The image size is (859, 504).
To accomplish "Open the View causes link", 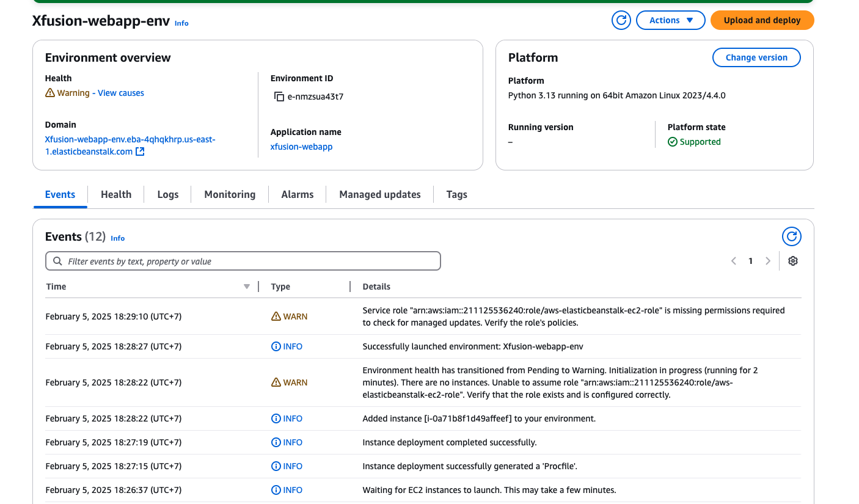I will [121, 93].
